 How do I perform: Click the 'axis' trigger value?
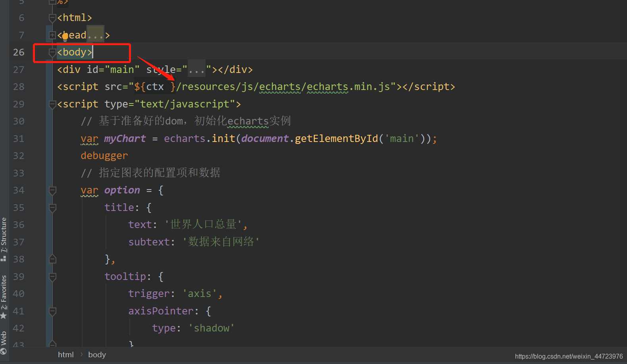point(200,294)
